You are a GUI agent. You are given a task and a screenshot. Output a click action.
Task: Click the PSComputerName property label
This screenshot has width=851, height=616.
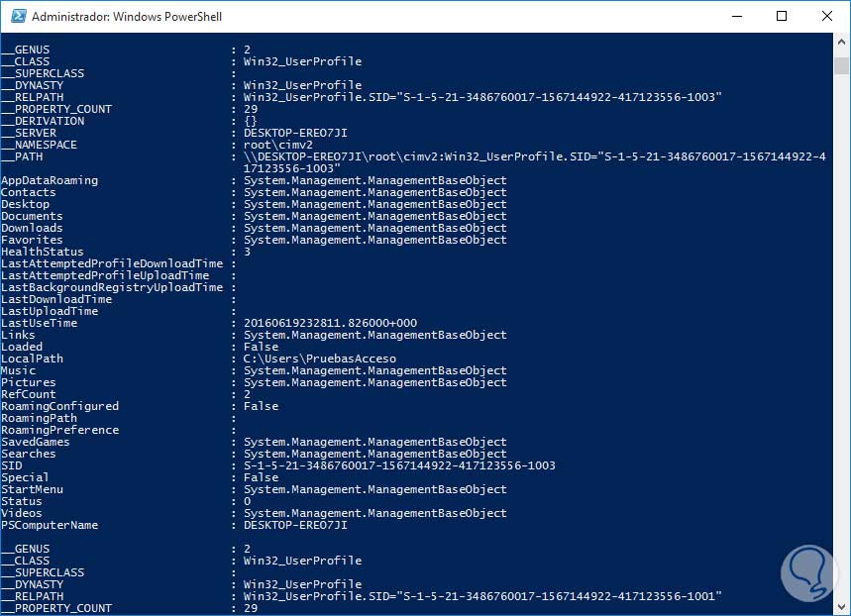click(50, 525)
